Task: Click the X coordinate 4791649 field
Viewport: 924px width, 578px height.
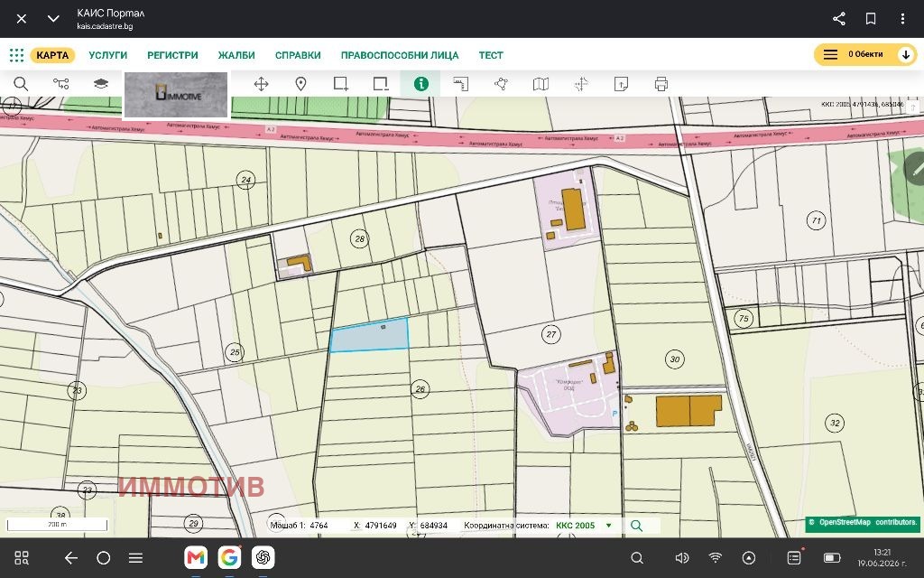Action: tap(381, 526)
